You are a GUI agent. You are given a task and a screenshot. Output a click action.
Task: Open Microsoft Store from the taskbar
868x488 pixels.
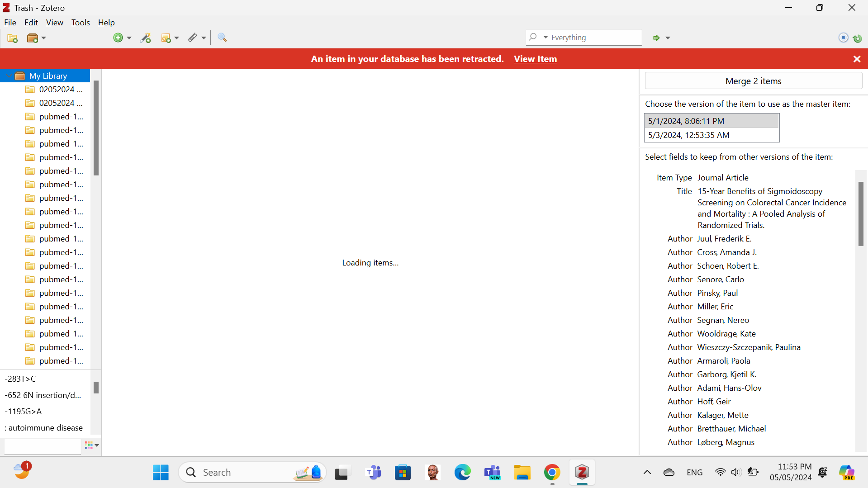click(403, 473)
